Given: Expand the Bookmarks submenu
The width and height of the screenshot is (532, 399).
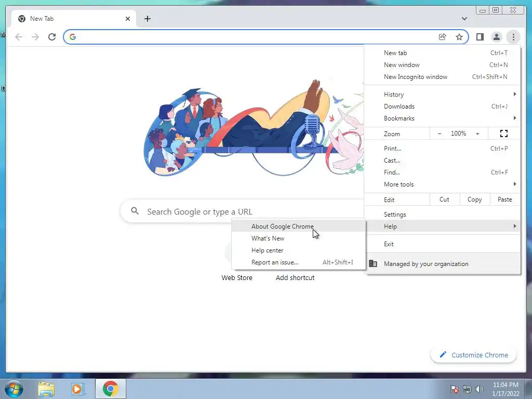Looking at the screenshot, I should [443, 118].
